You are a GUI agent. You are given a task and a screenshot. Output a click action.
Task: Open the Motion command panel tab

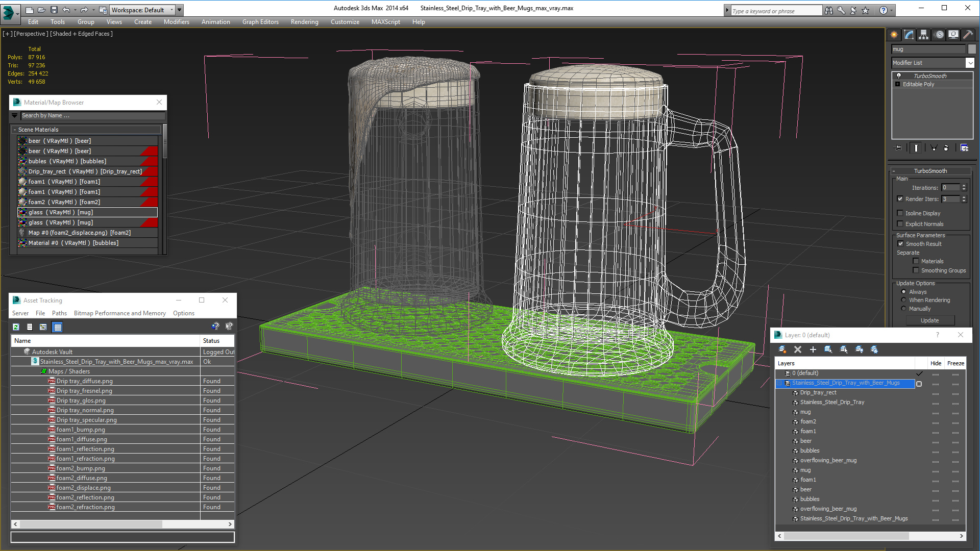click(939, 35)
